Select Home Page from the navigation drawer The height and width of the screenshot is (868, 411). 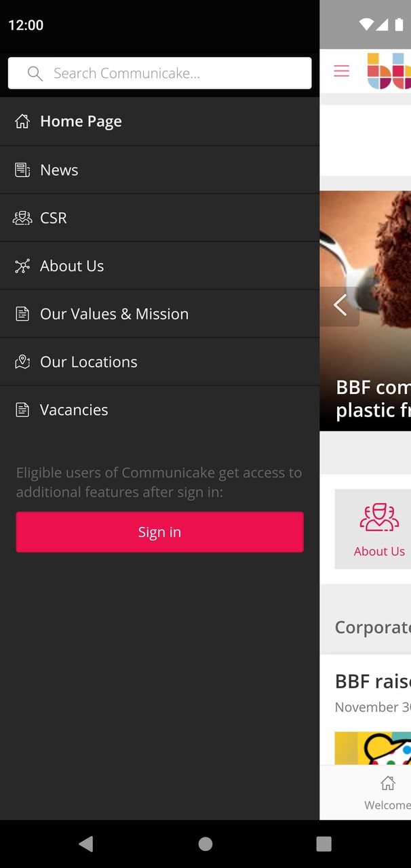point(81,121)
